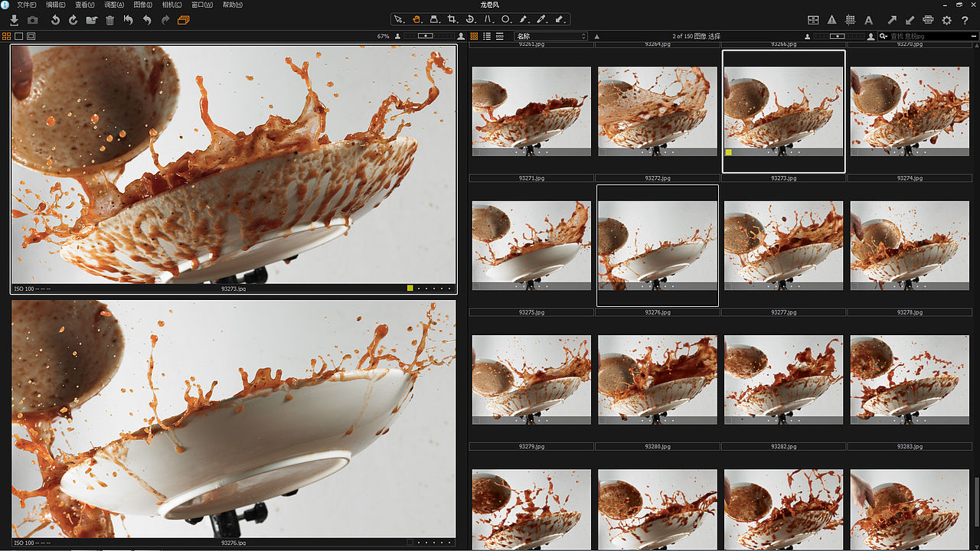This screenshot has width=980, height=551.
Task: Toggle the exposure warning triangle icon
Action: (x=833, y=21)
